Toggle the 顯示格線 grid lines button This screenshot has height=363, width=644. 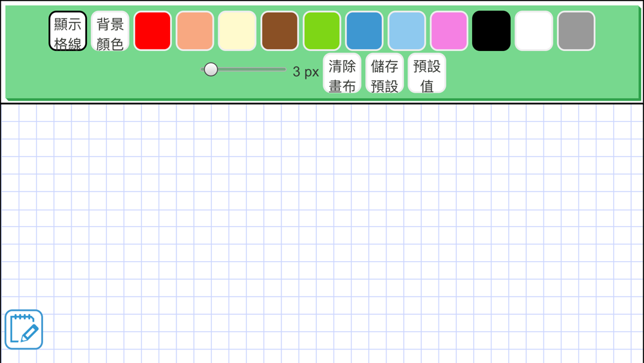coord(68,31)
